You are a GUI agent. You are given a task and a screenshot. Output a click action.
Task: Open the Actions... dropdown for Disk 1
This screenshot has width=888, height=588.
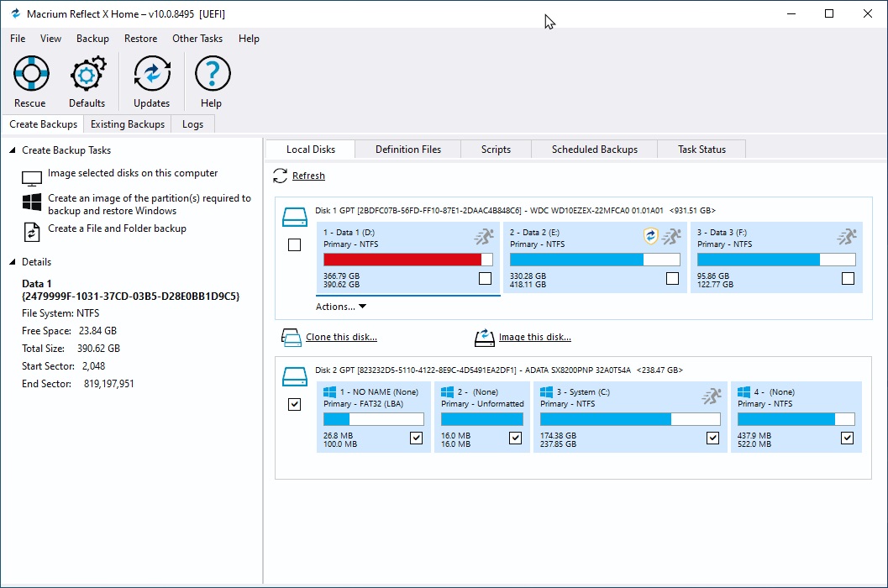(341, 307)
